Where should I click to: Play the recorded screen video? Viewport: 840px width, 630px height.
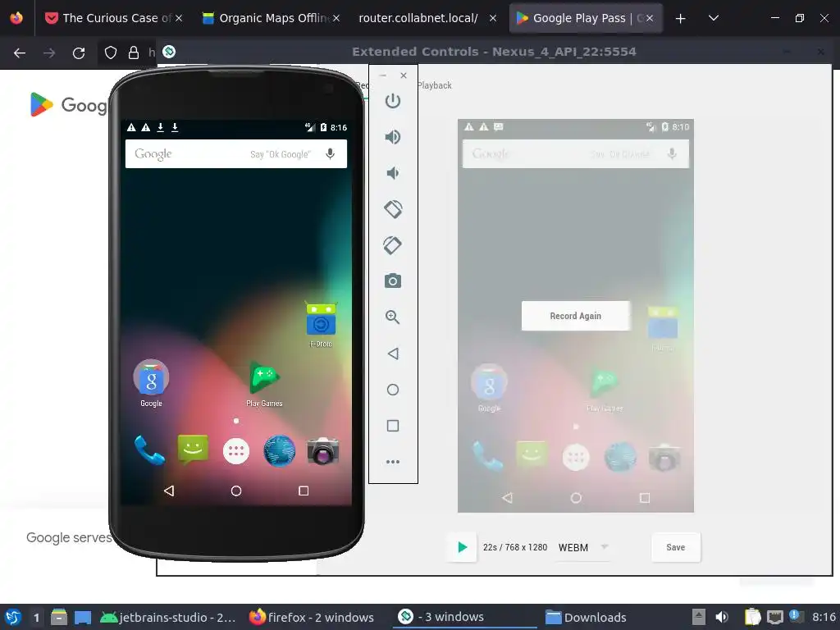pos(463,547)
